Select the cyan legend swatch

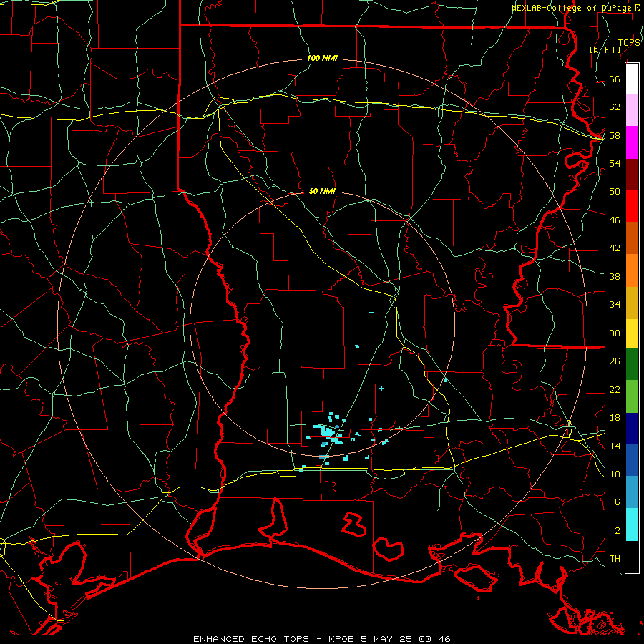point(632,525)
